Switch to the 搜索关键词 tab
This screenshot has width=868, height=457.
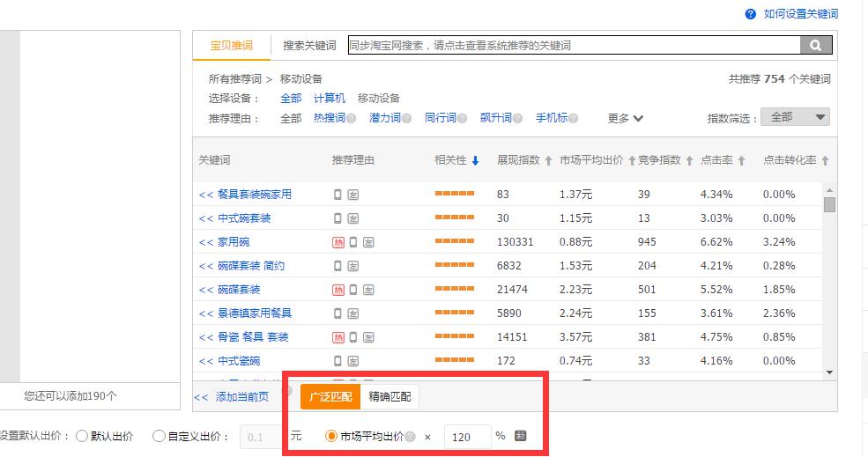click(309, 46)
